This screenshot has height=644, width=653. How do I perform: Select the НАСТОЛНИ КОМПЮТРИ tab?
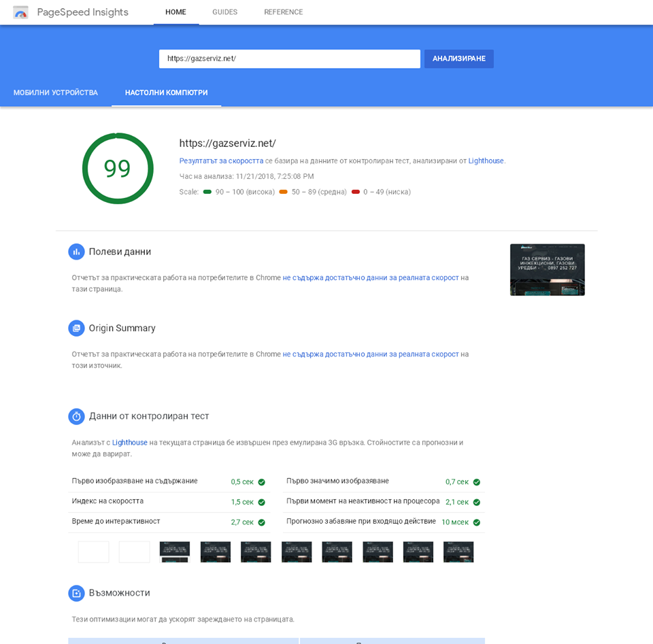coord(167,92)
